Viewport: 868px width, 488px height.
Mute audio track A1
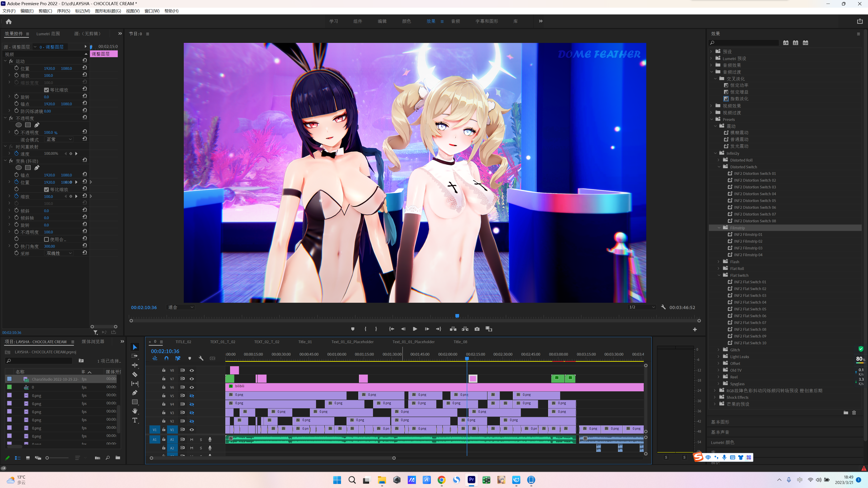191,439
